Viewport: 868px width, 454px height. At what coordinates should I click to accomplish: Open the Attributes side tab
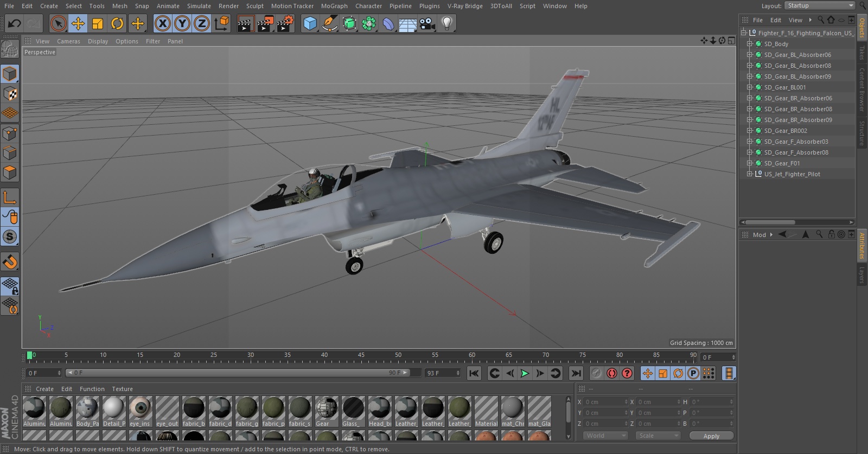pos(862,246)
